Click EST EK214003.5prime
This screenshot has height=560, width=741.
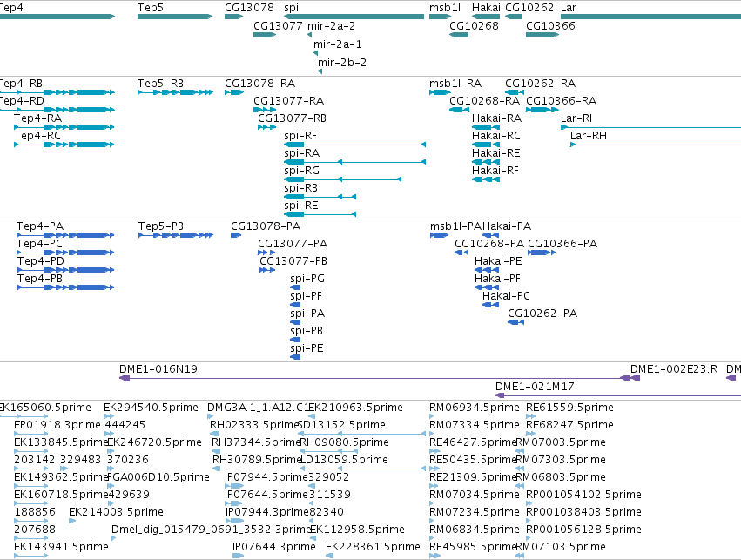click(x=116, y=512)
